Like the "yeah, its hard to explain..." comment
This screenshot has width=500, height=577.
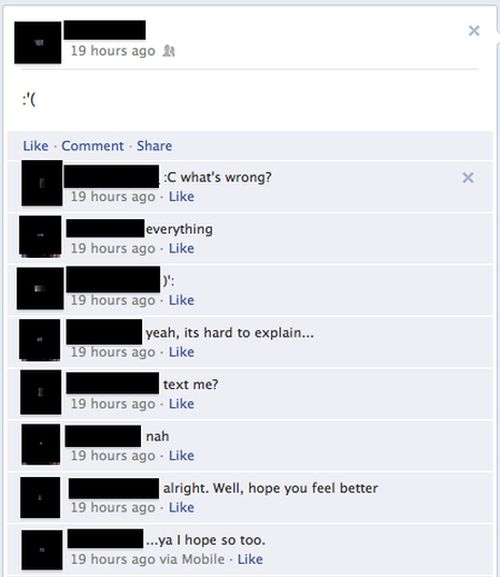181,352
